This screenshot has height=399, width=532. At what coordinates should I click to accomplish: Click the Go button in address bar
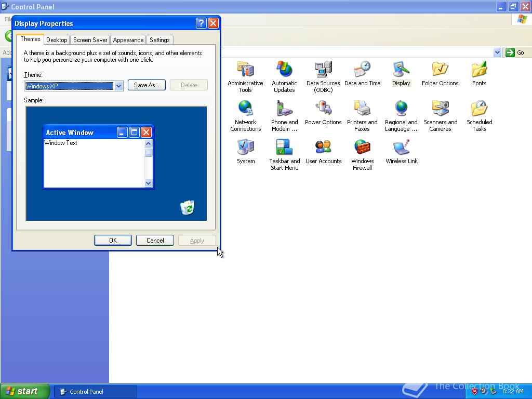[515, 52]
